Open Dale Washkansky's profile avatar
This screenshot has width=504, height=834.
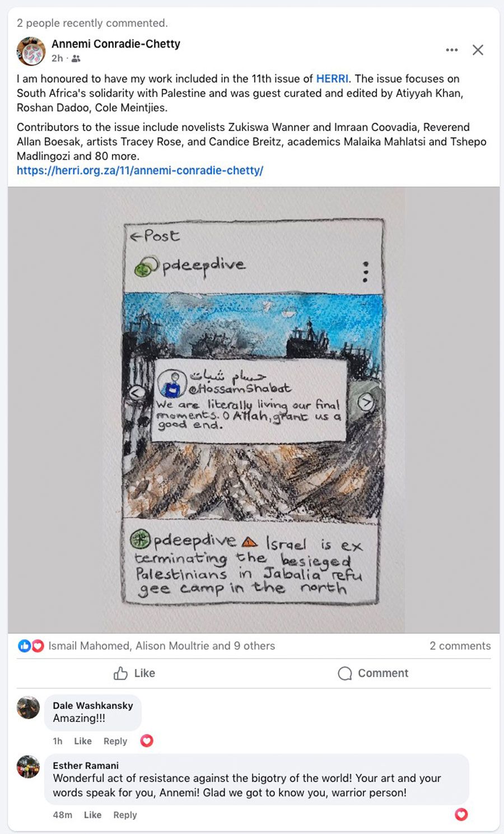click(x=29, y=707)
